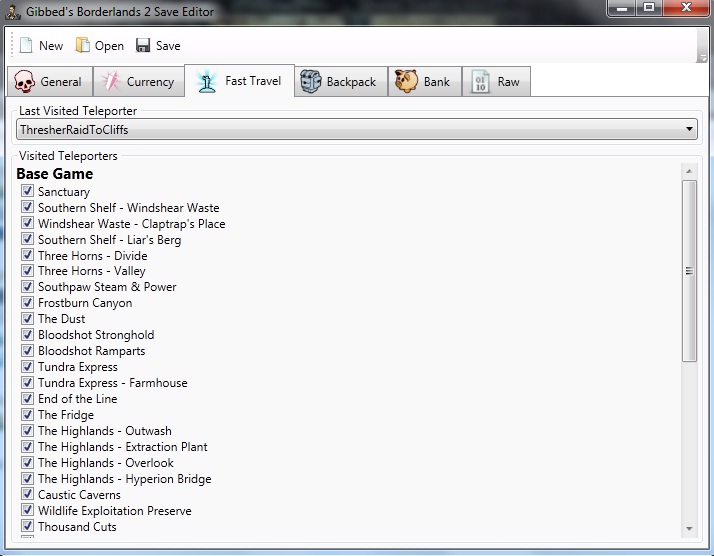This screenshot has height=556, width=714.
Task: Toggle The Highlands - Overlook checkbox
Action: [x=27, y=462]
